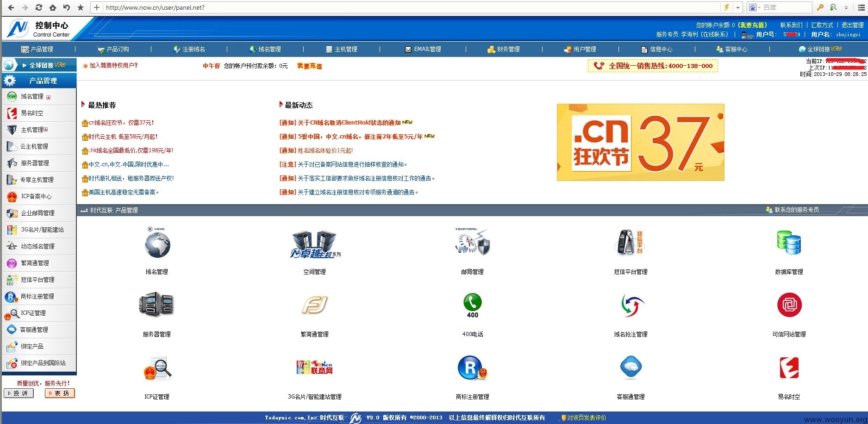This screenshot has width=868, height=424.
Task: Click 全球链接 in left sidebar top
Action: [39, 65]
